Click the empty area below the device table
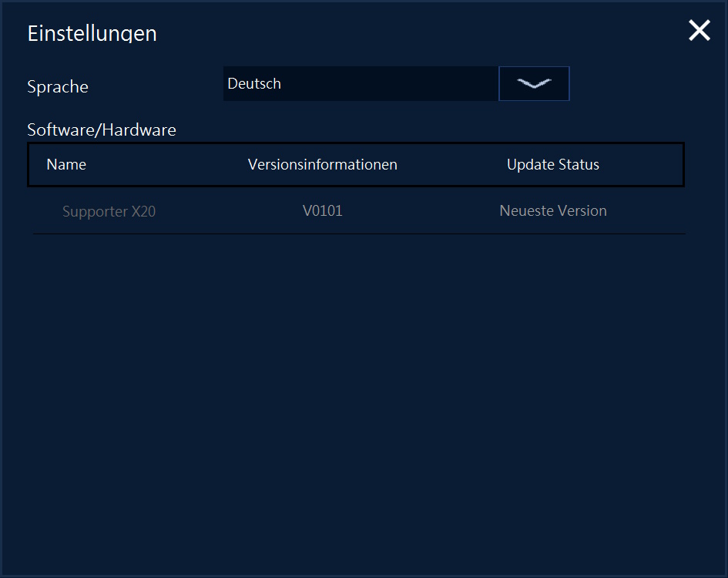 362,385
